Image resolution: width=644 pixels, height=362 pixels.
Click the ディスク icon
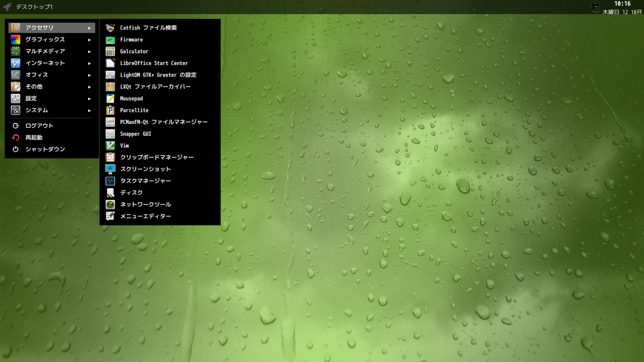(110, 193)
